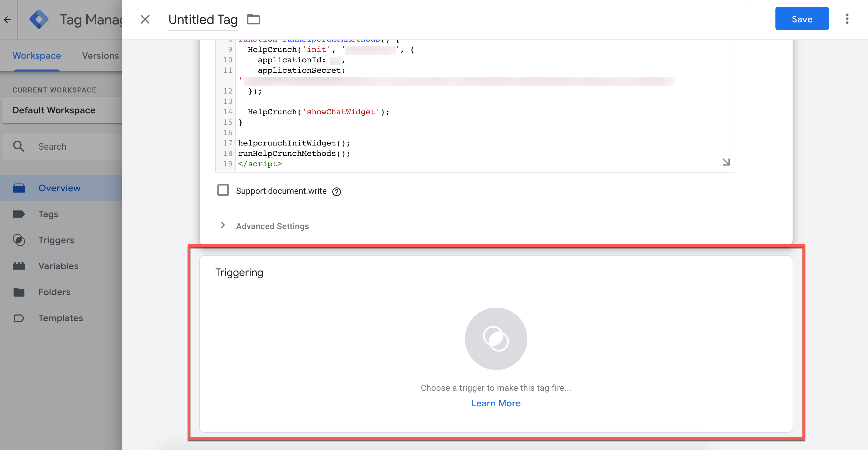Click the applicationSecret: code line
The height and width of the screenshot is (450, 868).
[x=301, y=70]
